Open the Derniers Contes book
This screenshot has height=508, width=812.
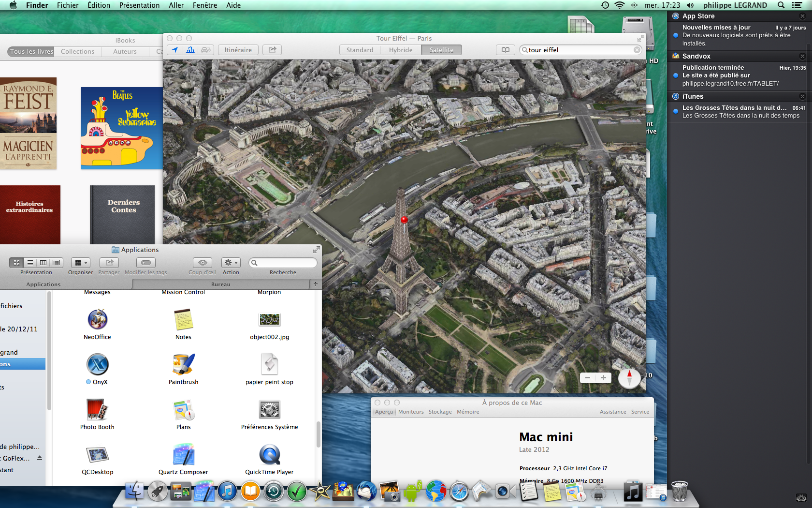[123, 215]
